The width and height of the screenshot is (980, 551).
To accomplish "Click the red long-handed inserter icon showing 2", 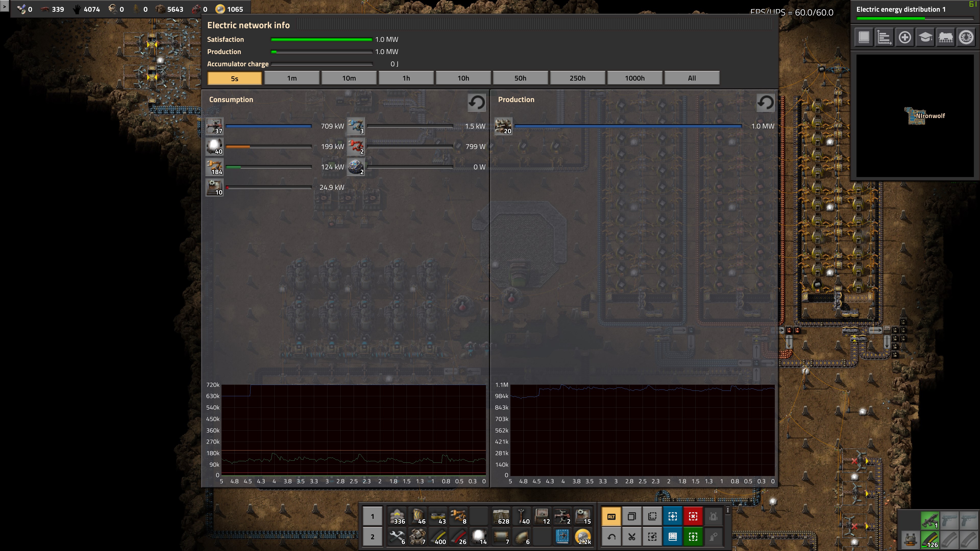I will (356, 147).
